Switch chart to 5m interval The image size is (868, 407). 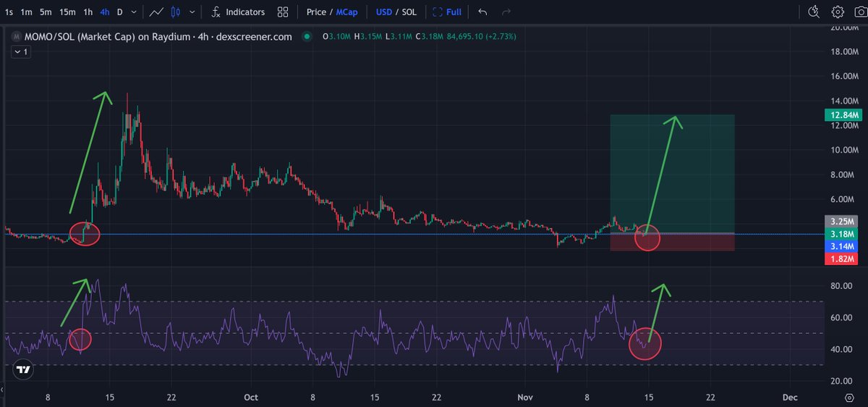click(46, 12)
